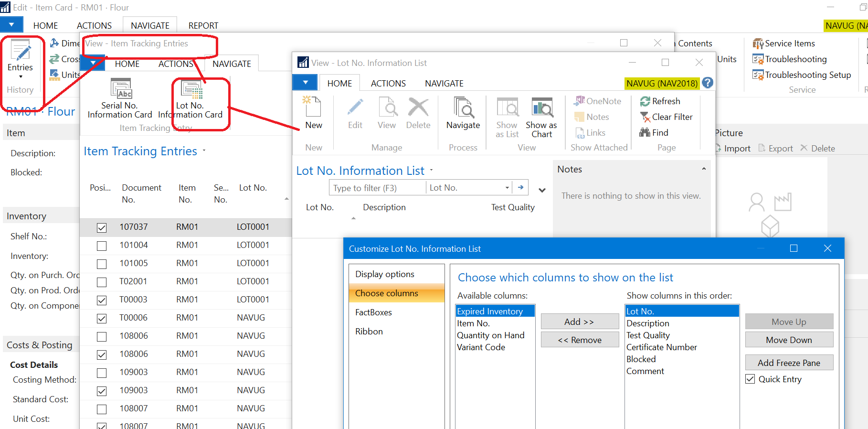Switch to NAVIGATE tab in Item Card
The width and height of the screenshot is (868, 429).
[x=150, y=25]
